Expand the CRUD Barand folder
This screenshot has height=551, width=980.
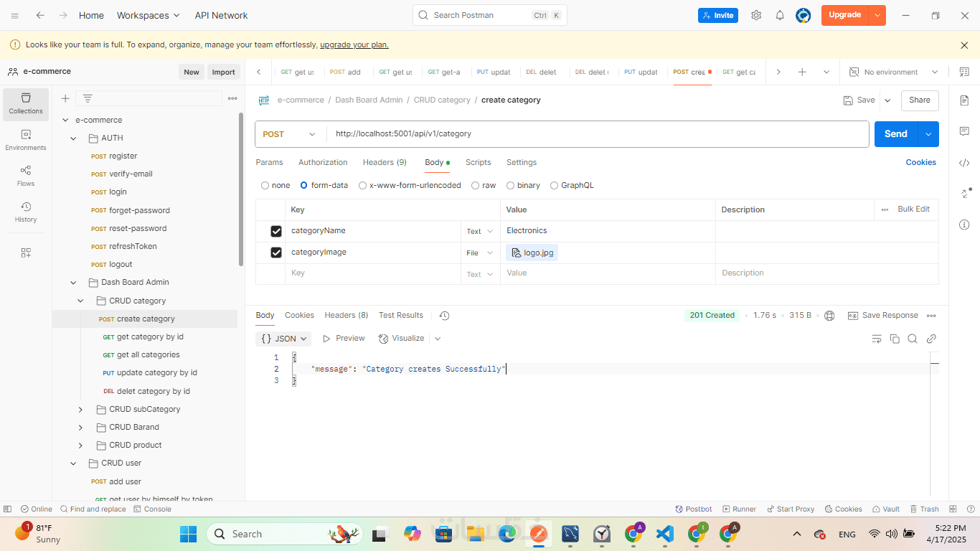click(80, 427)
